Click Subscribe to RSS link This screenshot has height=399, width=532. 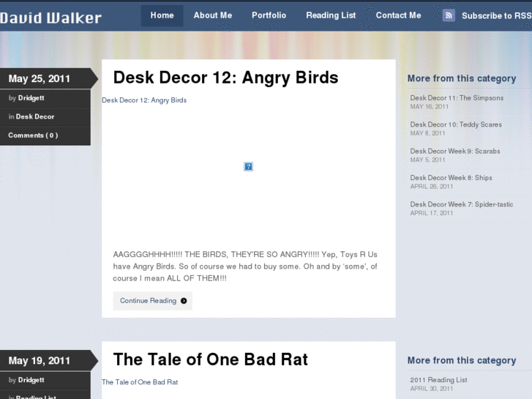pos(497,16)
